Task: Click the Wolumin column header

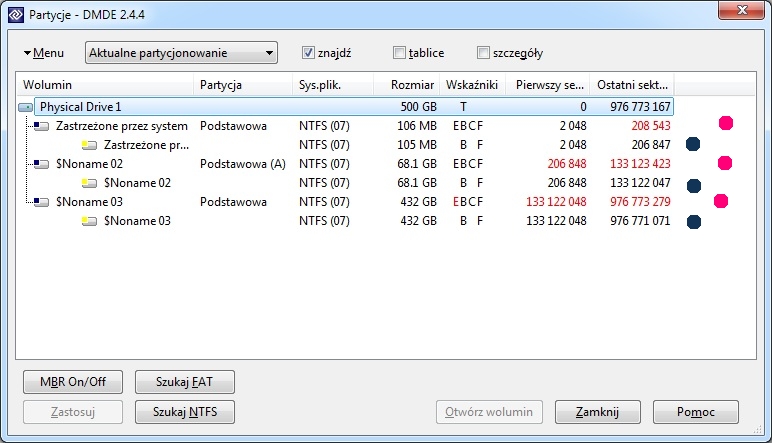Action: coord(105,85)
